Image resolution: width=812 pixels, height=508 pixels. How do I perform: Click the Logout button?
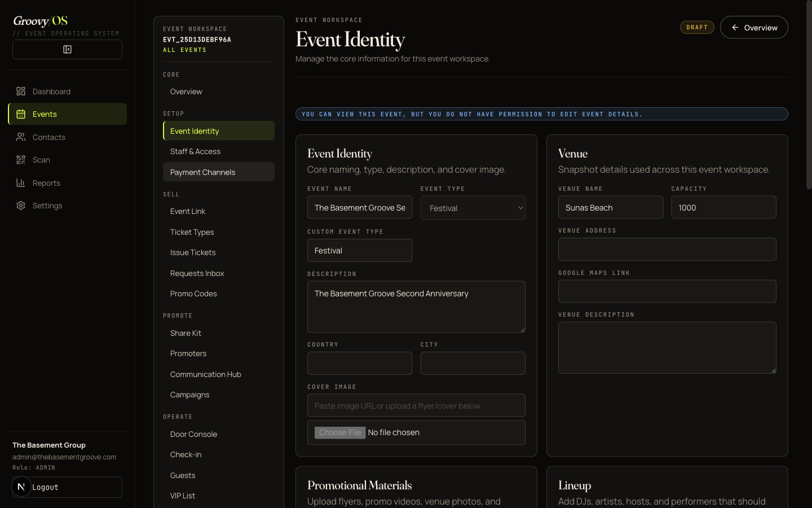[x=67, y=487]
